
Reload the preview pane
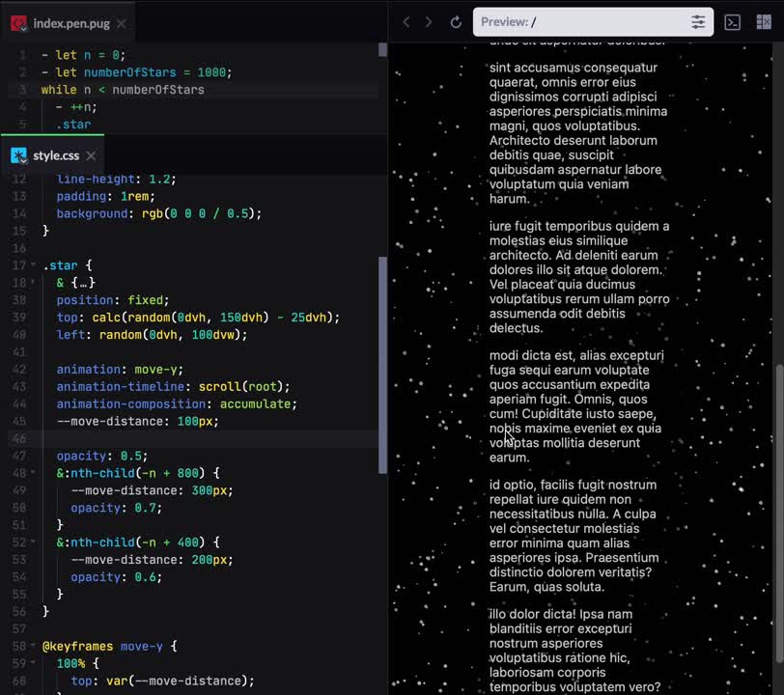[456, 22]
